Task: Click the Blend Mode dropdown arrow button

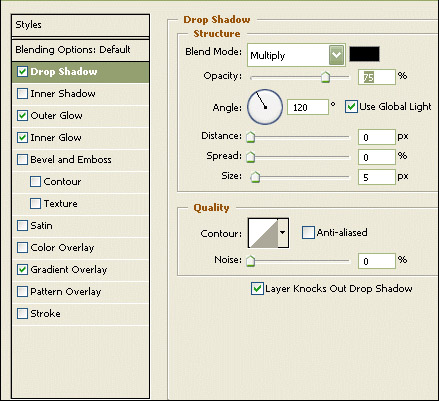Action: [x=336, y=55]
